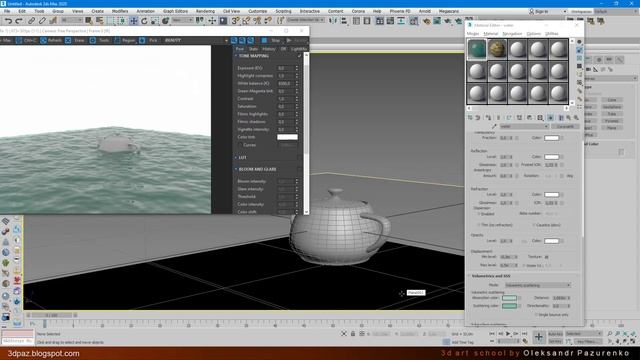Select the Select and Link tool
The image size is (640, 360).
pyautogui.click(x=31, y=21)
